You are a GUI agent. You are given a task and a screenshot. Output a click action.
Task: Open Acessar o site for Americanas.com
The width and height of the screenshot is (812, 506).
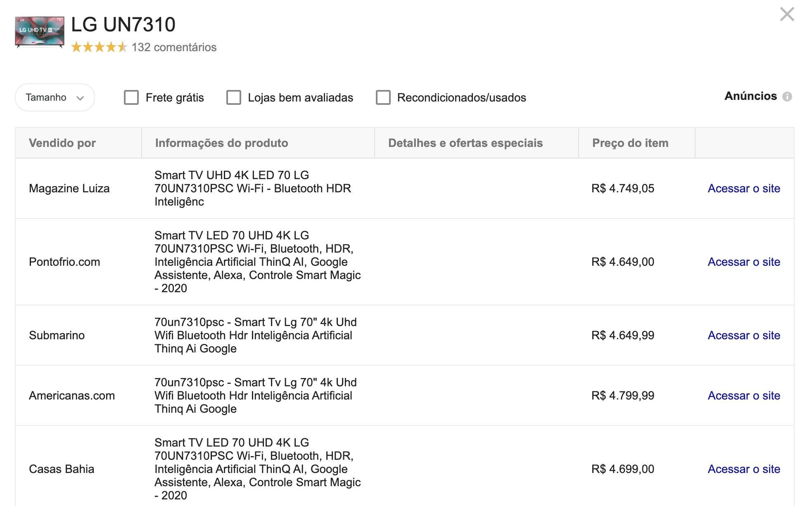744,395
